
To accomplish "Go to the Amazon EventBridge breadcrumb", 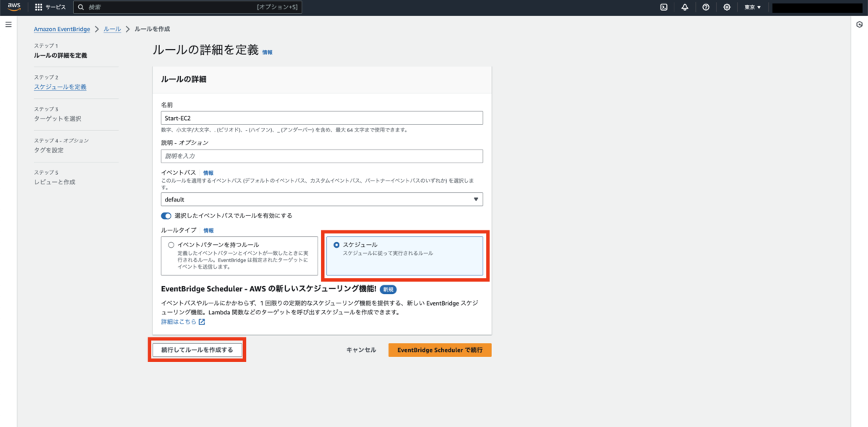I will pyautogui.click(x=62, y=29).
